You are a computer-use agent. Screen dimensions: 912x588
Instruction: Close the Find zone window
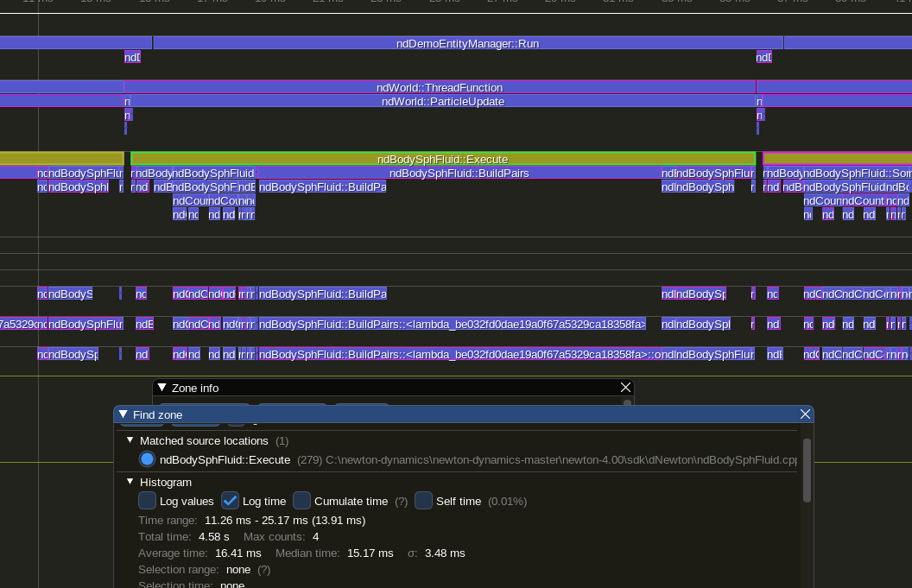[x=805, y=414]
